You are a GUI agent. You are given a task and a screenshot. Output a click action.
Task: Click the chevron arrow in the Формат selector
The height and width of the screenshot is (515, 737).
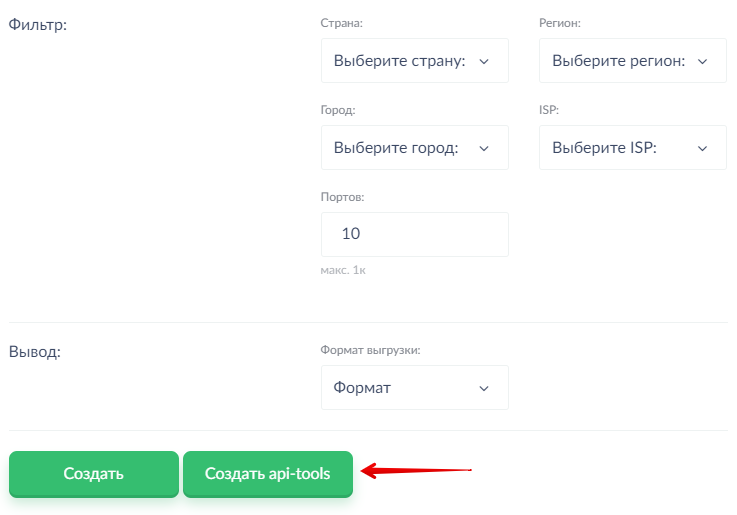(484, 389)
